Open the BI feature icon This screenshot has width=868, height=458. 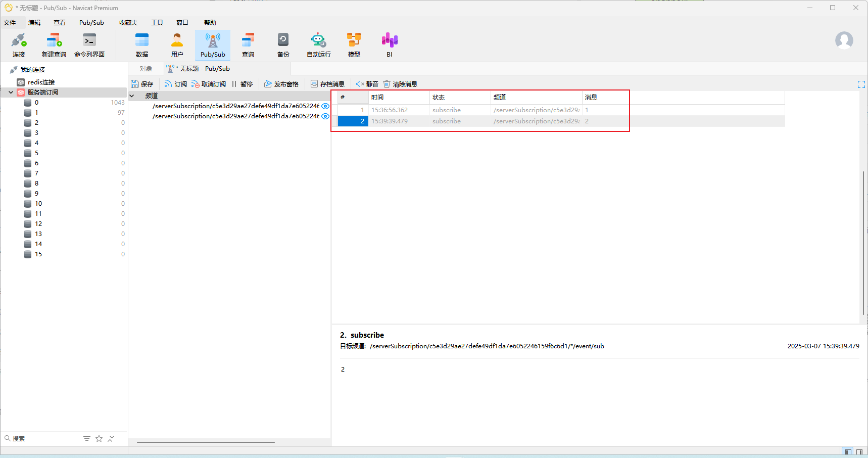click(x=390, y=45)
